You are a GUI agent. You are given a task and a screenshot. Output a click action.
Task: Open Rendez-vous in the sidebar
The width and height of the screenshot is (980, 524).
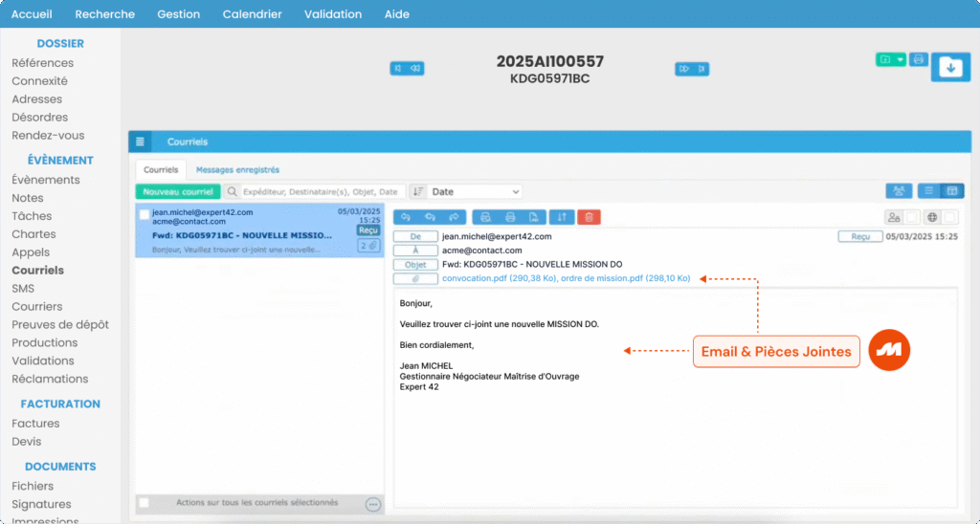(48, 136)
